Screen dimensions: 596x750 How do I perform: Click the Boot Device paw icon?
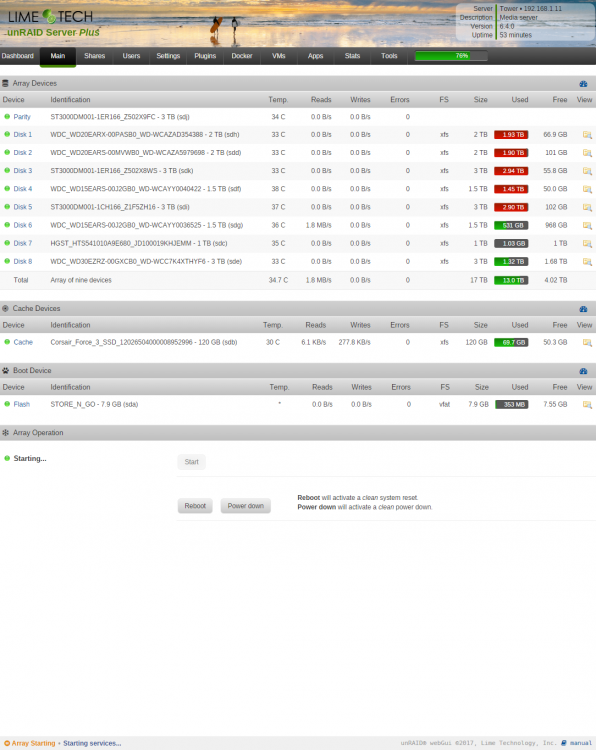pos(5,371)
